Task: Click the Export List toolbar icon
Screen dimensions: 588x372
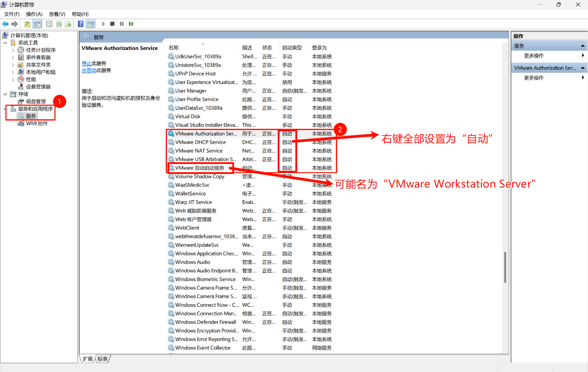Action: coord(68,24)
